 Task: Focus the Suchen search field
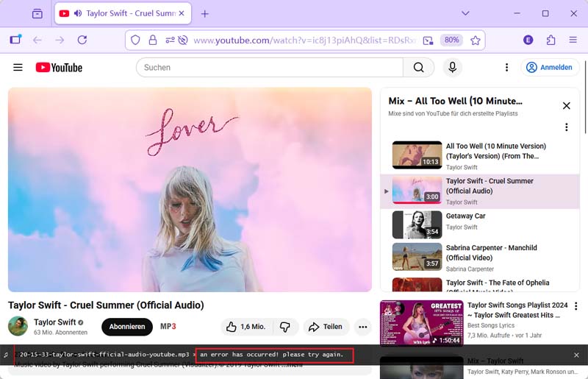pyautogui.click(x=269, y=68)
